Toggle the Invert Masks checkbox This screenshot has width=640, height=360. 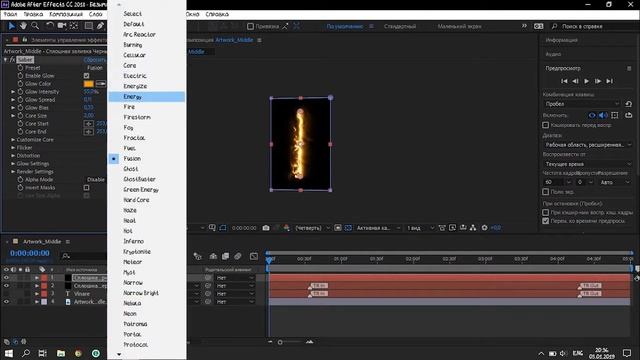point(87,188)
